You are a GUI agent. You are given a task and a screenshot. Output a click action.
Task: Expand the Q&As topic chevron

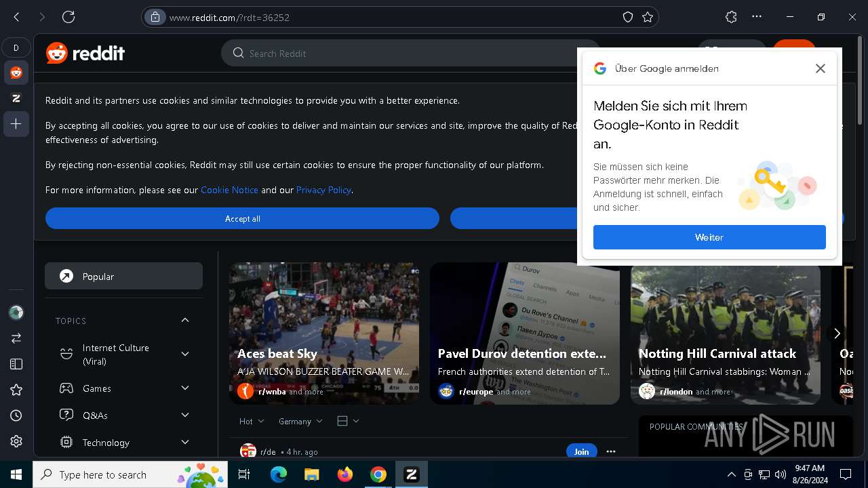click(x=185, y=415)
